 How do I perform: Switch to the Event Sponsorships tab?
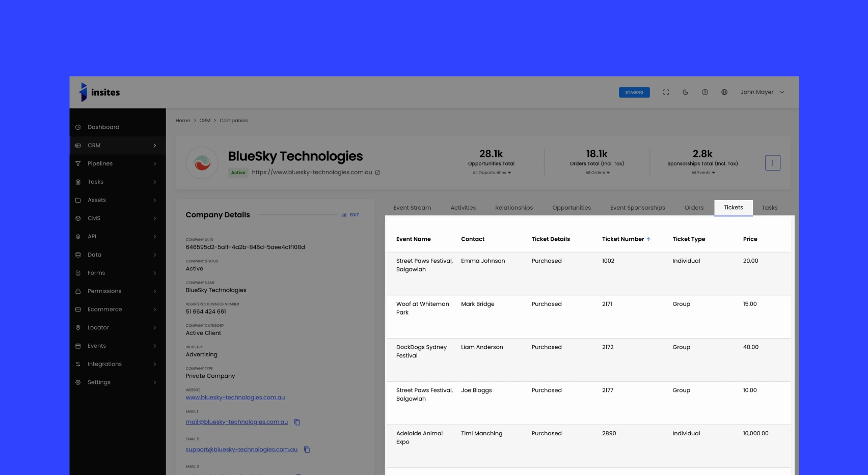(637, 208)
